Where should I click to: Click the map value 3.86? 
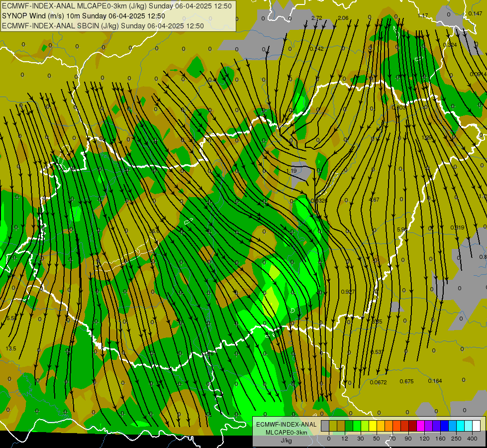[208, 353]
